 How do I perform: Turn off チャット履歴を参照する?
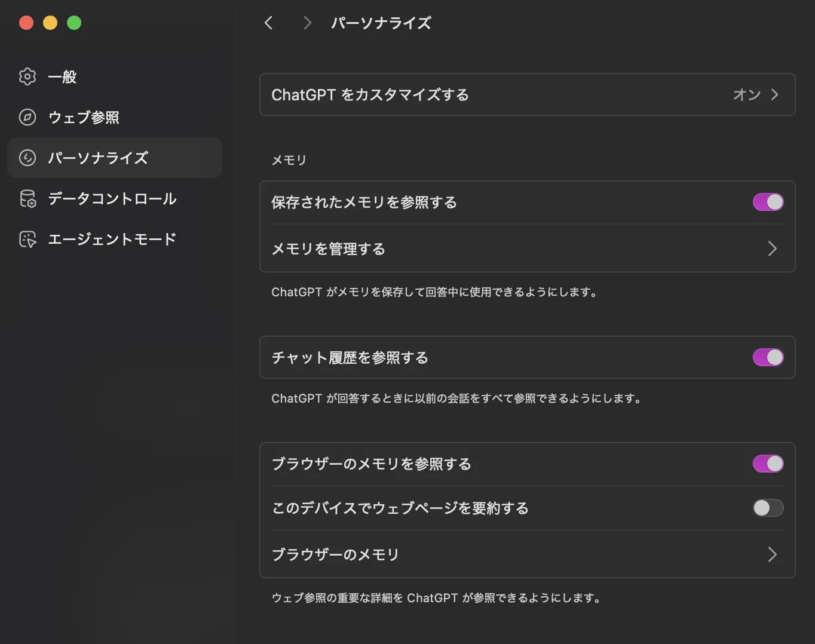pyautogui.click(x=768, y=357)
